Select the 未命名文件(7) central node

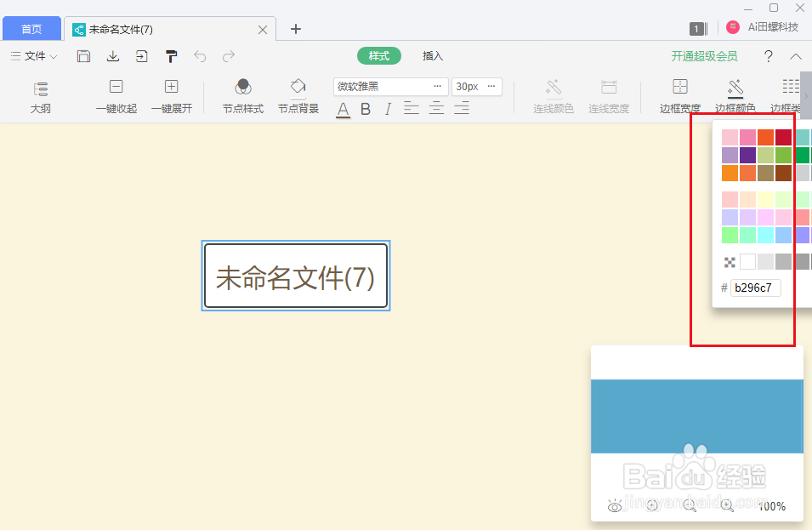point(296,276)
